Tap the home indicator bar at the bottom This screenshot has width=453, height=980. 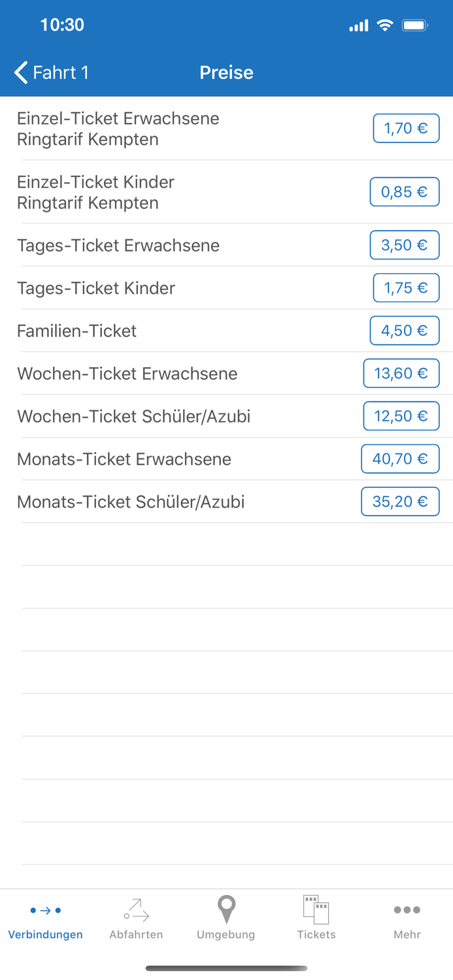point(226,968)
